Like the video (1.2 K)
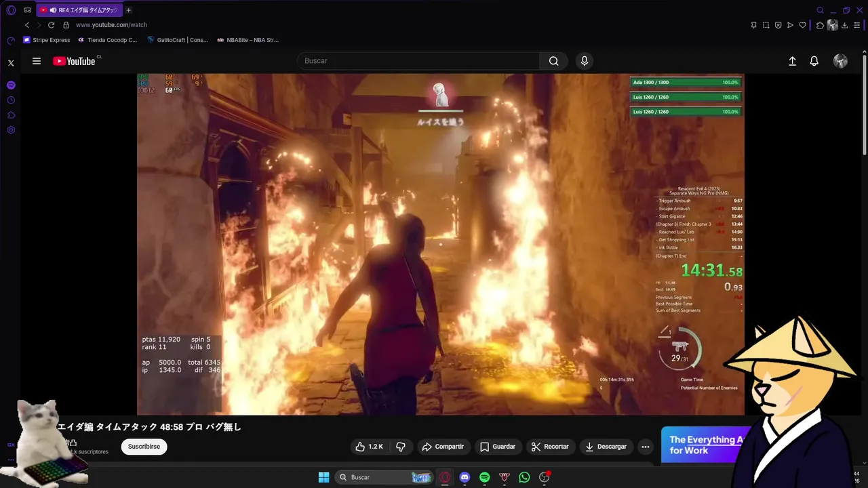The width and height of the screenshot is (868, 488). (x=369, y=447)
